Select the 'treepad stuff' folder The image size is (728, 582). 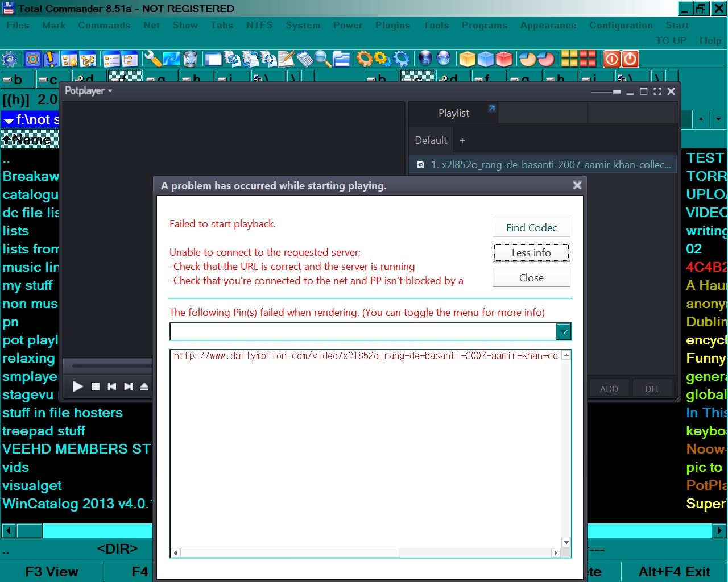coord(44,431)
